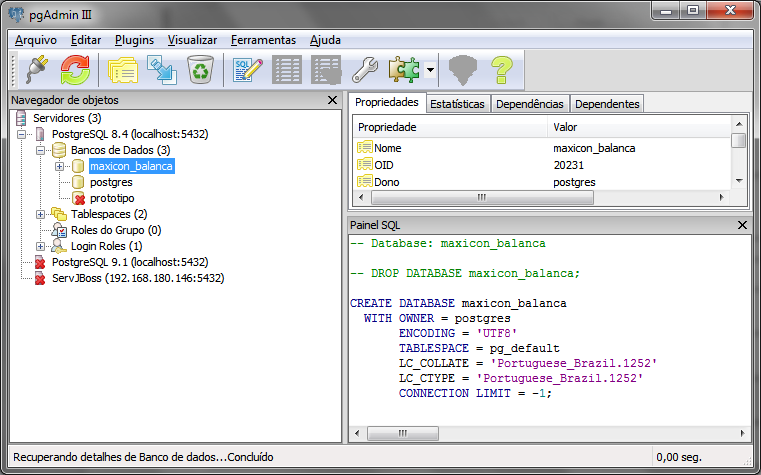Open the Ajuda menu
Screen dimensions: 761x475
(x=325, y=40)
